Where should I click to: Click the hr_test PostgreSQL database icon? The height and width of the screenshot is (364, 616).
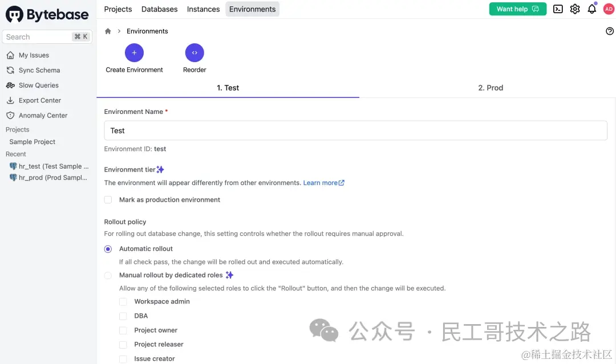point(13,166)
